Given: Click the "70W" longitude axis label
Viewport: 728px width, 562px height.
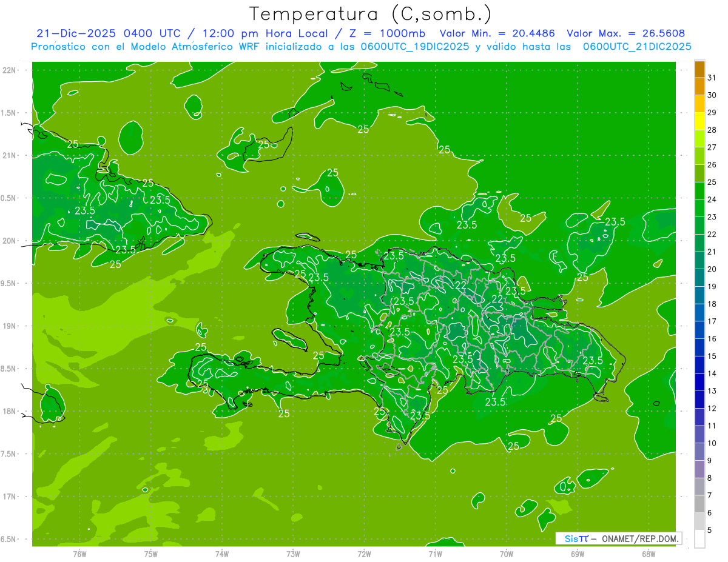Looking at the screenshot, I should click(x=507, y=554).
